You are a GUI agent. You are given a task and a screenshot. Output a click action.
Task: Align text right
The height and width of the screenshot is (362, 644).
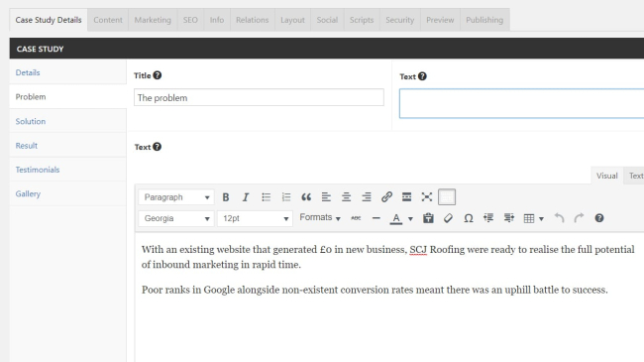point(367,197)
